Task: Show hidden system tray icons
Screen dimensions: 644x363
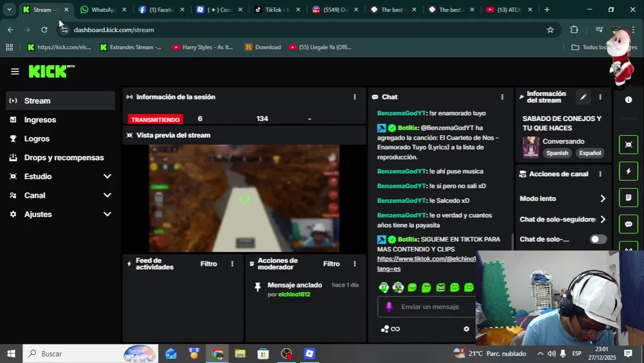Action: [x=540, y=353]
